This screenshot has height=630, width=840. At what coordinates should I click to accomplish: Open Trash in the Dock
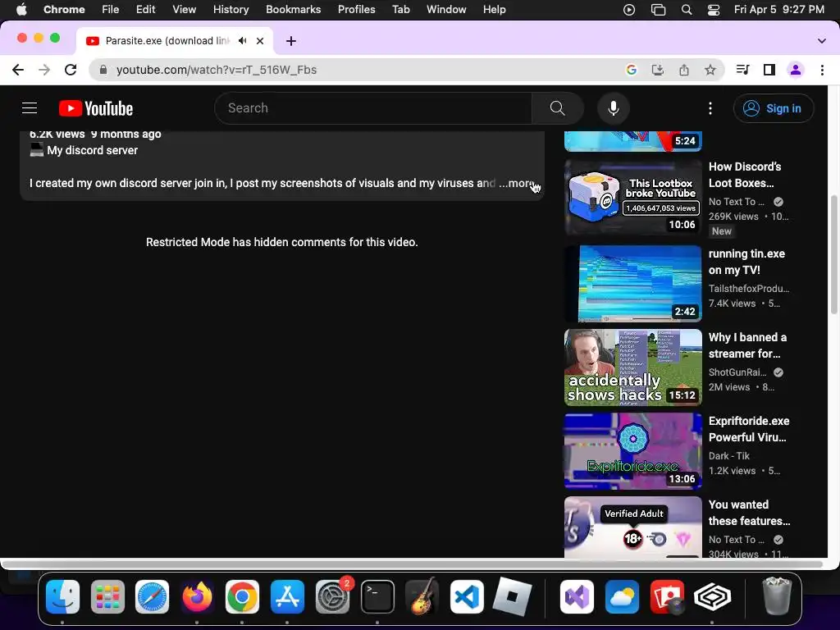tap(777, 596)
